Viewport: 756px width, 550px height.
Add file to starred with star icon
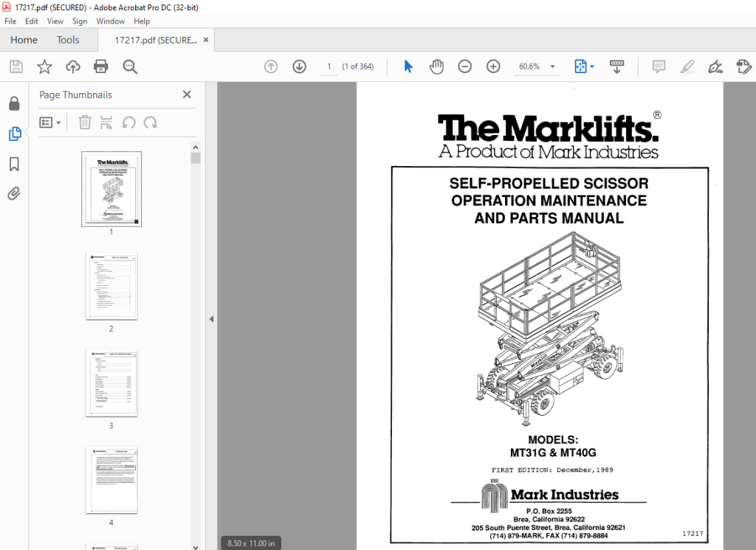coord(44,66)
